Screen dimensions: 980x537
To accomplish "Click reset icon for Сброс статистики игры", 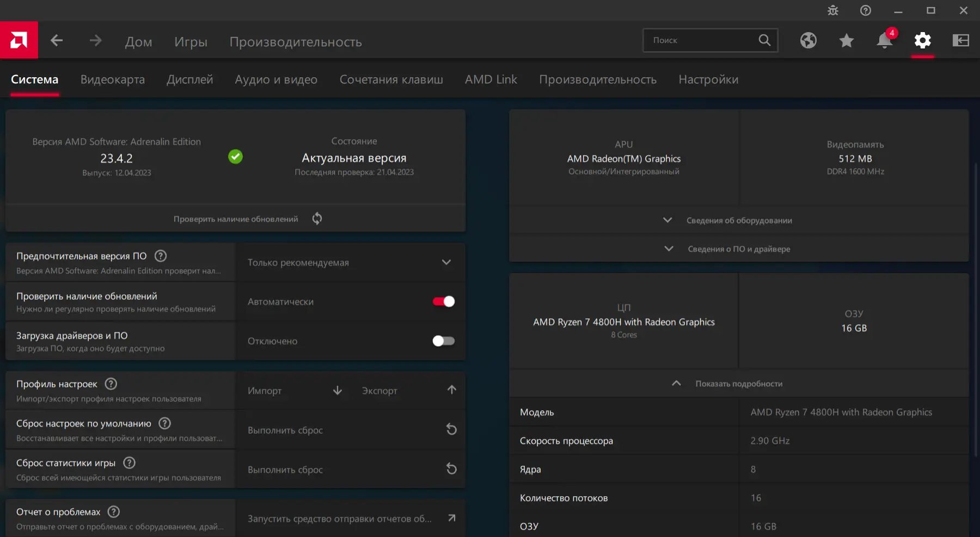I will pyautogui.click(x=451, y=468).
